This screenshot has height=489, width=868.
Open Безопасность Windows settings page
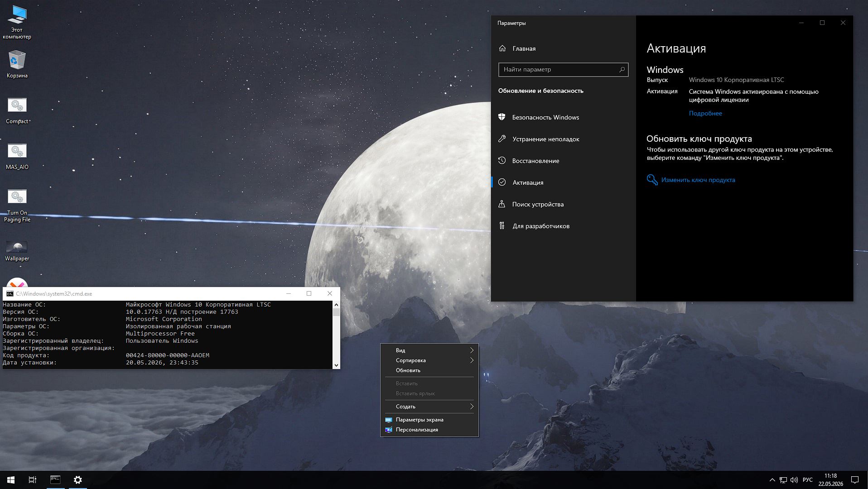tap(563, 117)
